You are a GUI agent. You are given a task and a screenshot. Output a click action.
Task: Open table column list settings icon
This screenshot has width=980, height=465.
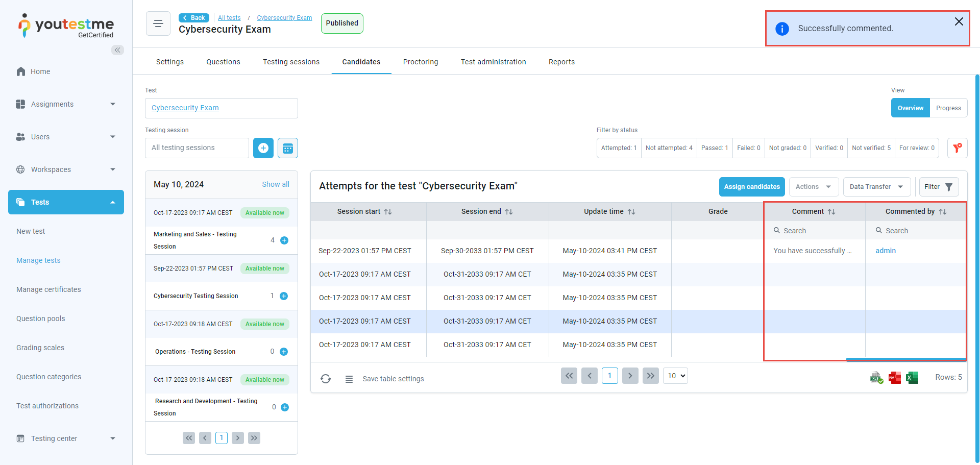pos(349,379)
